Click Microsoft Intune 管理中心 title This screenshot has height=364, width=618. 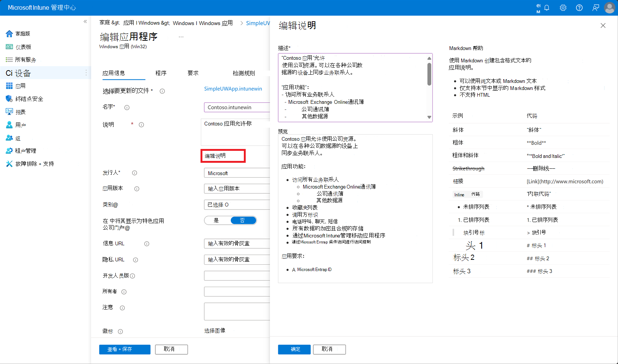[x=42, y=7]
